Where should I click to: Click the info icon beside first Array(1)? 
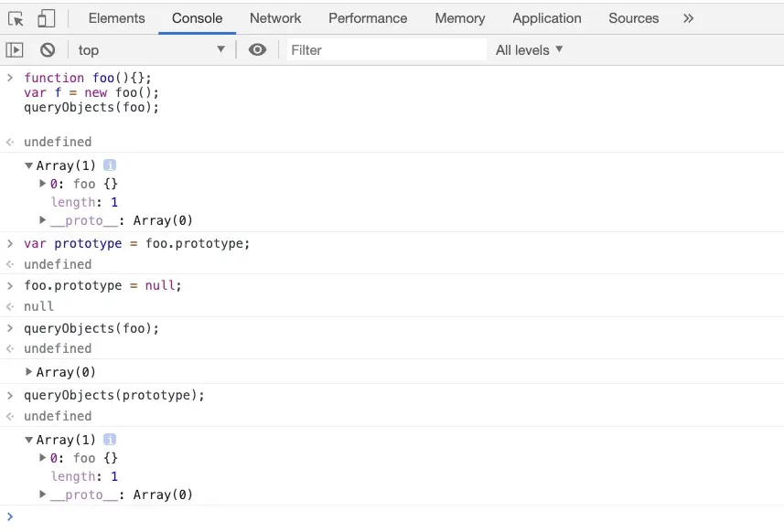pyautogui.click(x=109, y=165)
